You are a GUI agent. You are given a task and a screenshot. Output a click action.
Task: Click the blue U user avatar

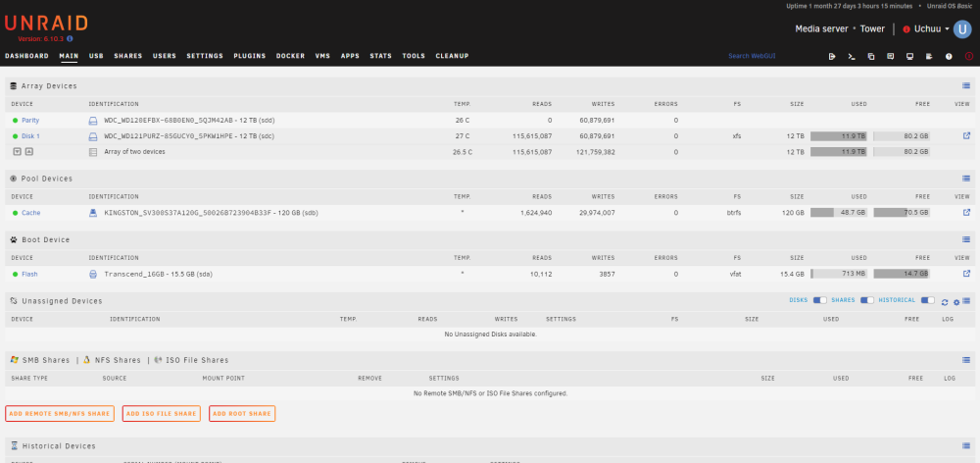pos(962,28)
